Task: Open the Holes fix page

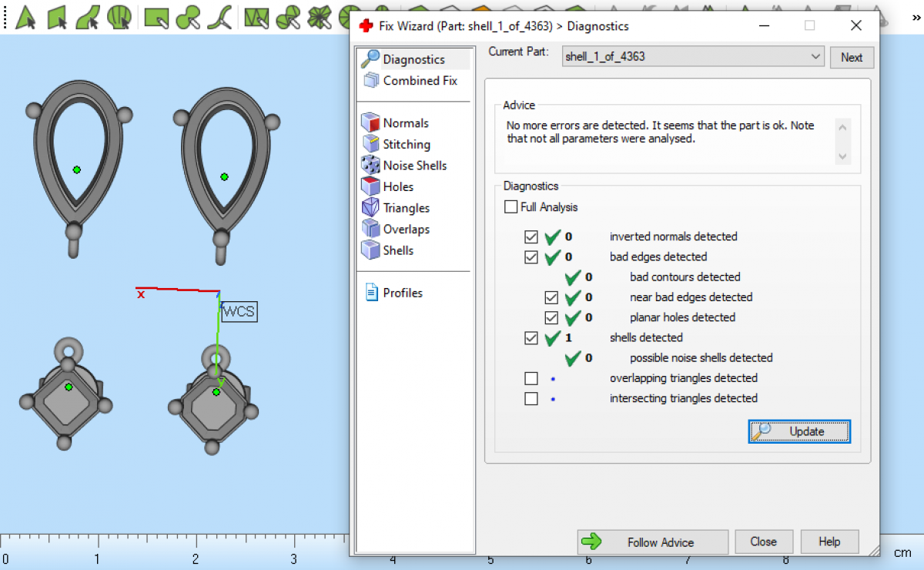Action: pos(397,186)
